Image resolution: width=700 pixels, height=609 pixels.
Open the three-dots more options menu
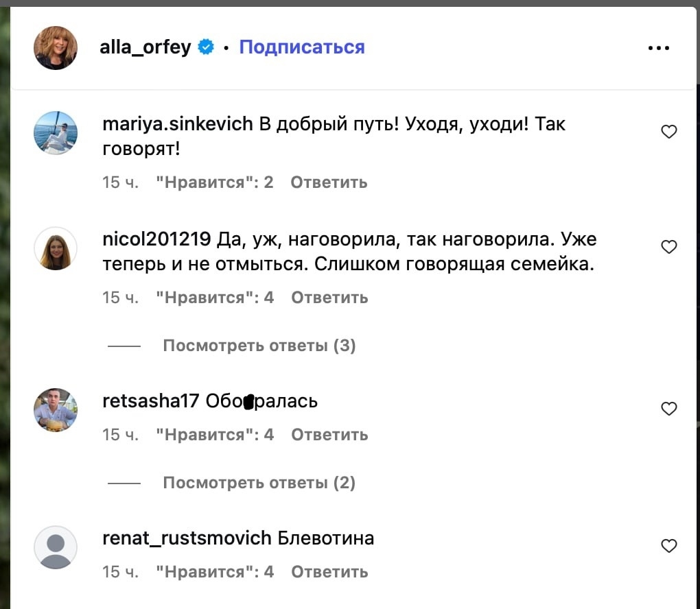[658, 48]
